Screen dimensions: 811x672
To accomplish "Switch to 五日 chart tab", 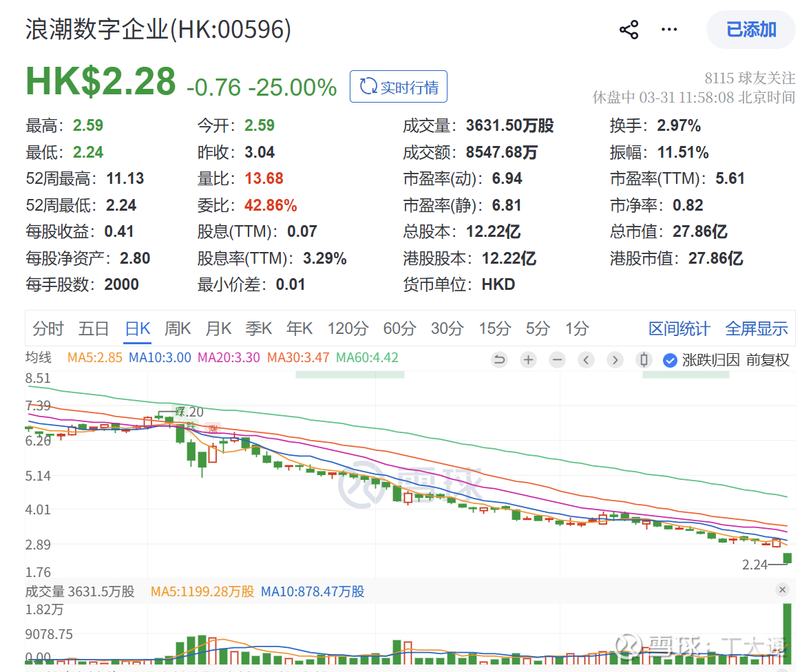I will tap(94, 328).
